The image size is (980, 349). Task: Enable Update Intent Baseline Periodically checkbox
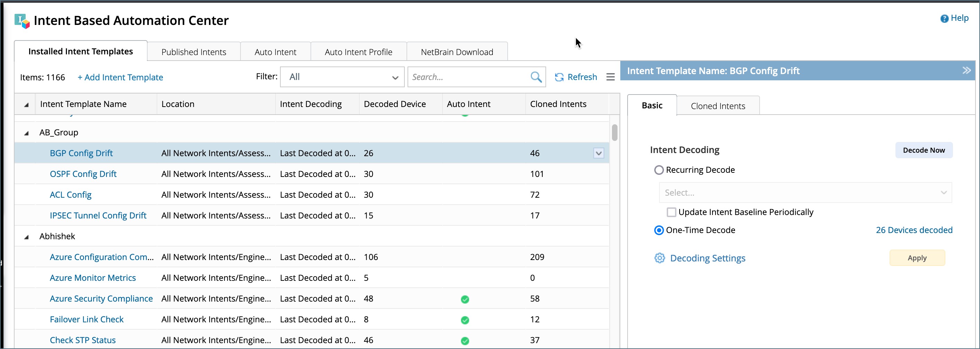[672, 212]
